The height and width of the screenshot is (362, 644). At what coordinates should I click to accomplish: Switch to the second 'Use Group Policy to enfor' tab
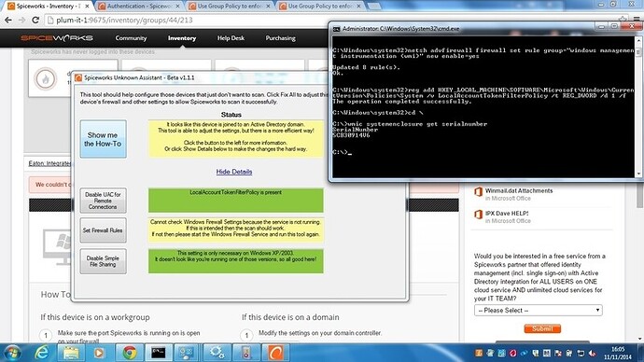pyautogui.click(x=319, y=7)
